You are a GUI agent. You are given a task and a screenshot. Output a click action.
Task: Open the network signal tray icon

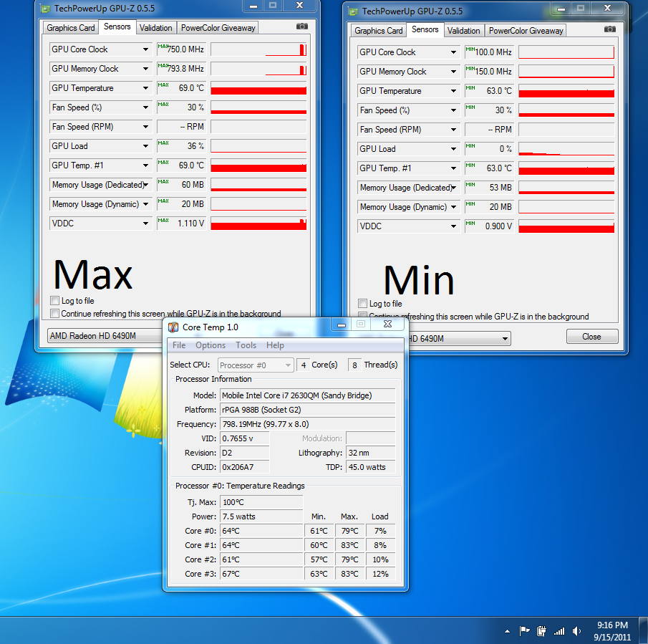coord(558,631)
